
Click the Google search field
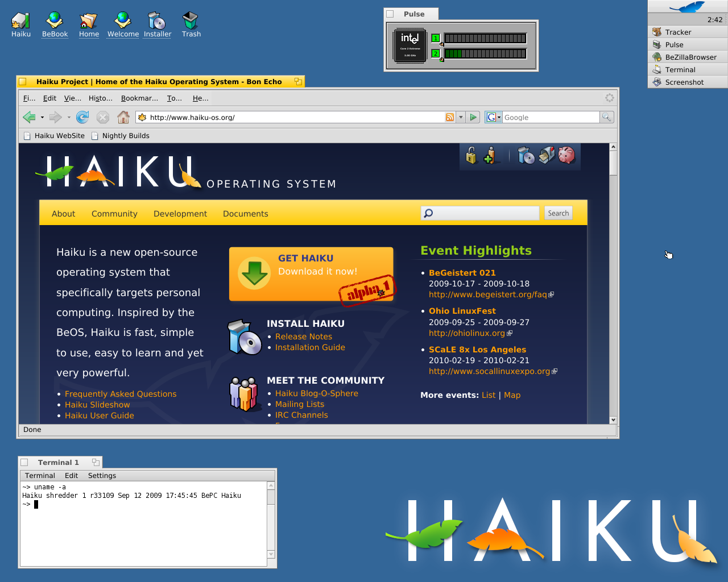(x=551, y=117)
